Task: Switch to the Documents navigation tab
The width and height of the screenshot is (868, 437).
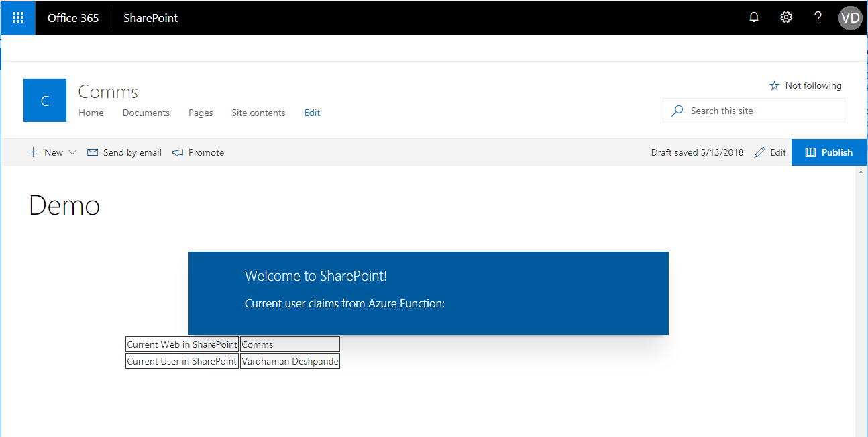Action: pyautogui.click(x=146, y=113)
